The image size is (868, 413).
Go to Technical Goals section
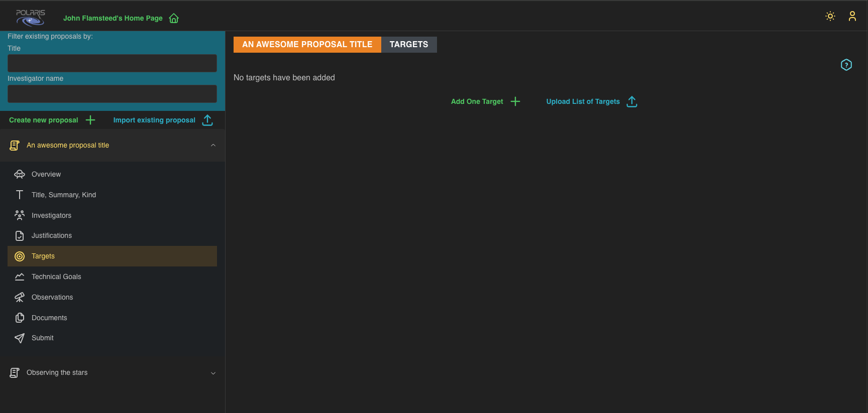tap(56, 277)
